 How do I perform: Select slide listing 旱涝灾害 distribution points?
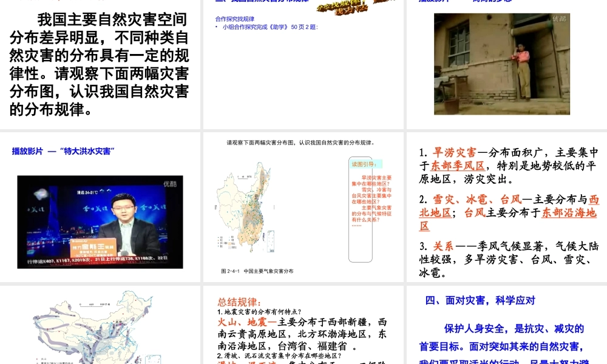click(507, 207)
